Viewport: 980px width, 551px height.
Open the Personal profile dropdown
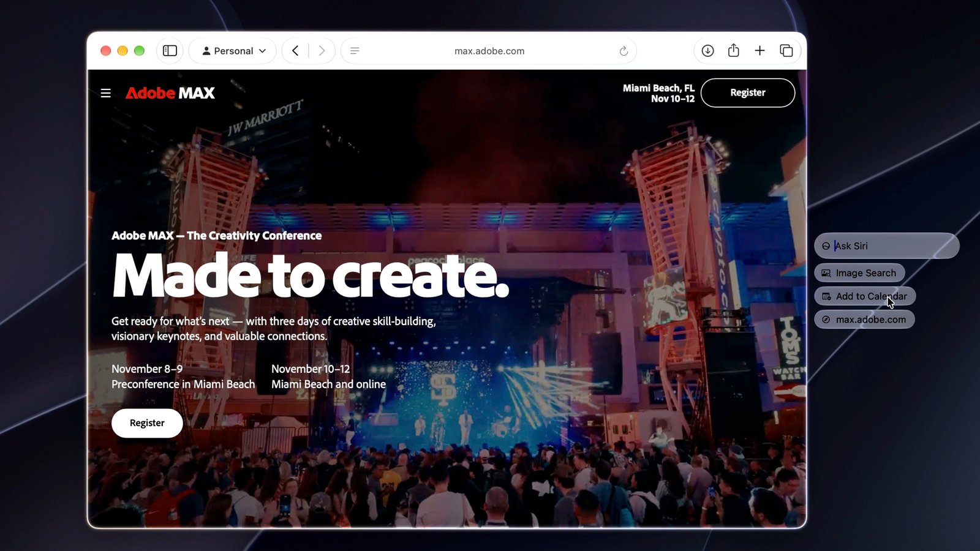pos(233,51)
